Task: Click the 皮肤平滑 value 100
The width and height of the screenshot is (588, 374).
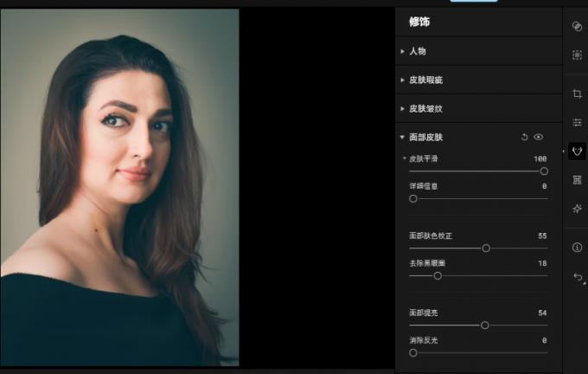Action: click(x=540, y=158)
